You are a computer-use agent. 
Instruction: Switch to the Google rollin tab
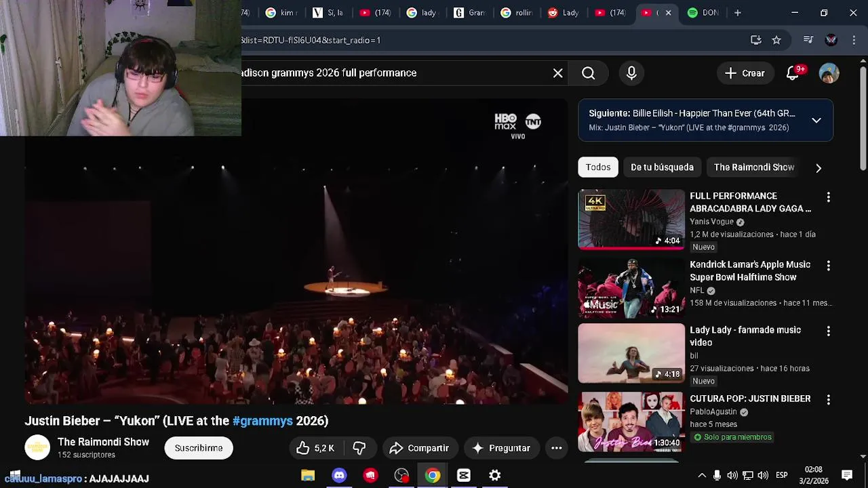pos(516,13)
